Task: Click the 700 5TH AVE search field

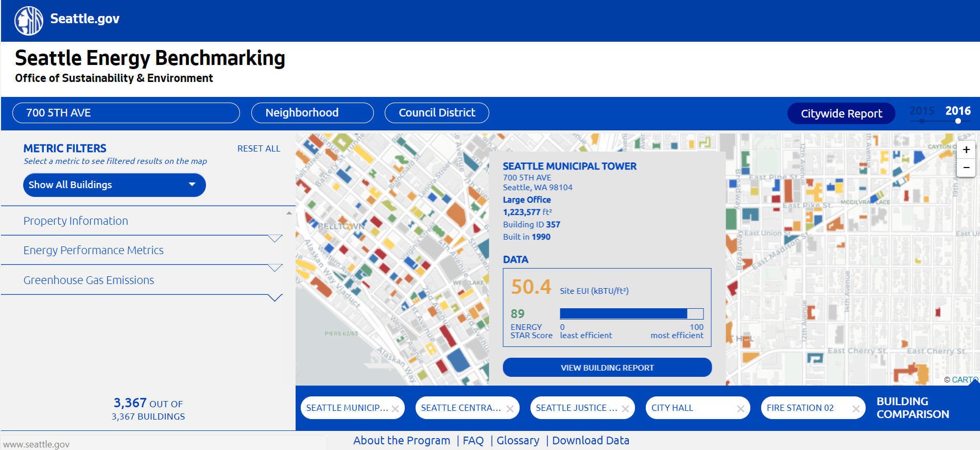Action: tap(126, 113)
